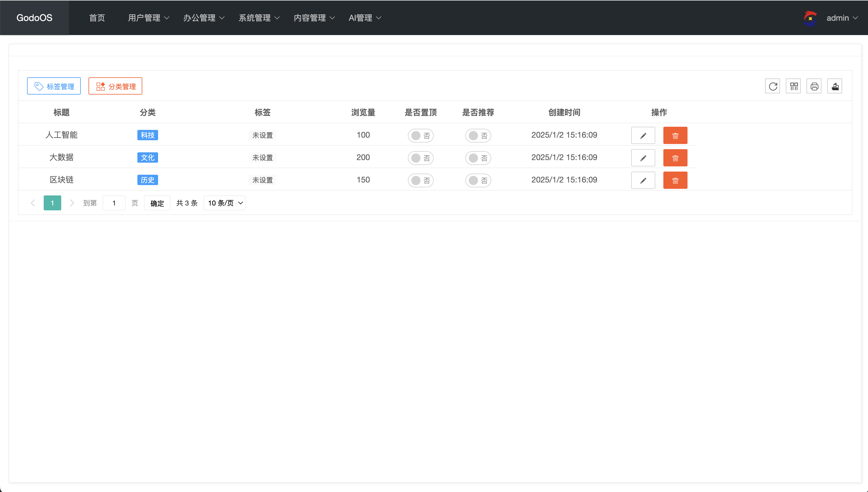The width and height of the screenshot is (868, 492).
Task: Click the page number input field
Action: click(x=114, y=203)
